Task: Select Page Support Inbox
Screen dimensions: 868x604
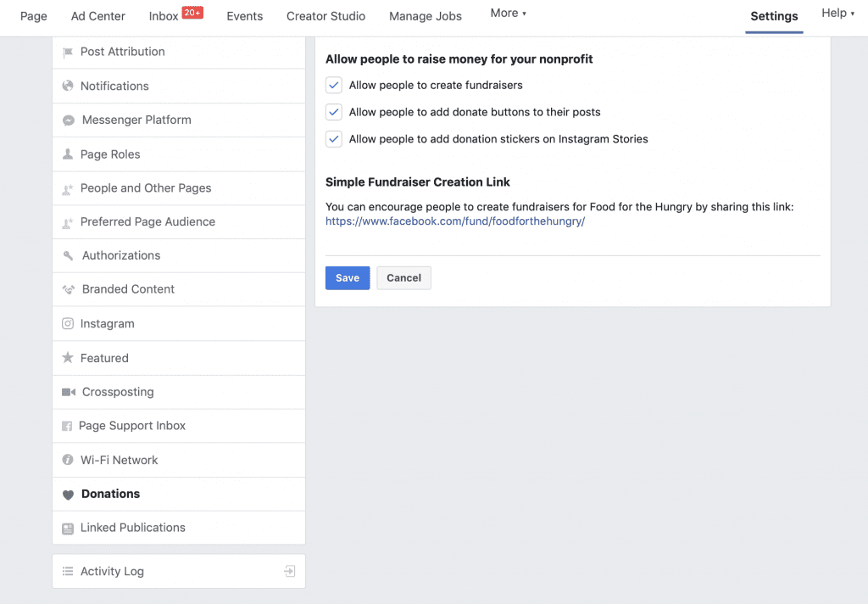Action: [x=179, y=426]
